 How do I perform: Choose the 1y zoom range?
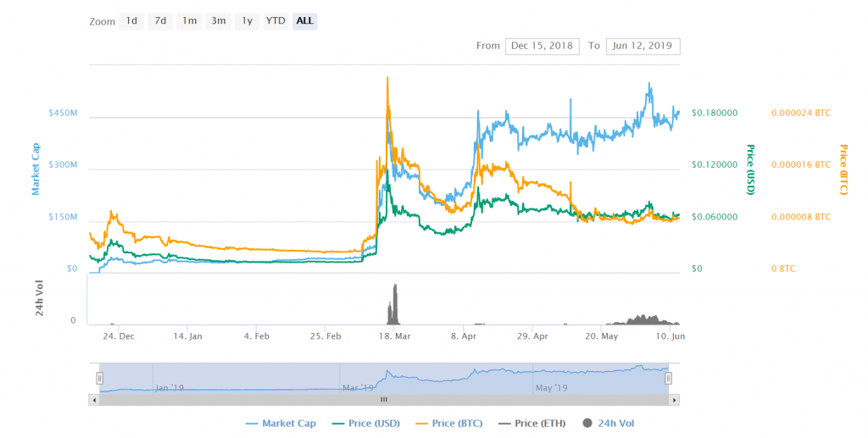[247, 21]
